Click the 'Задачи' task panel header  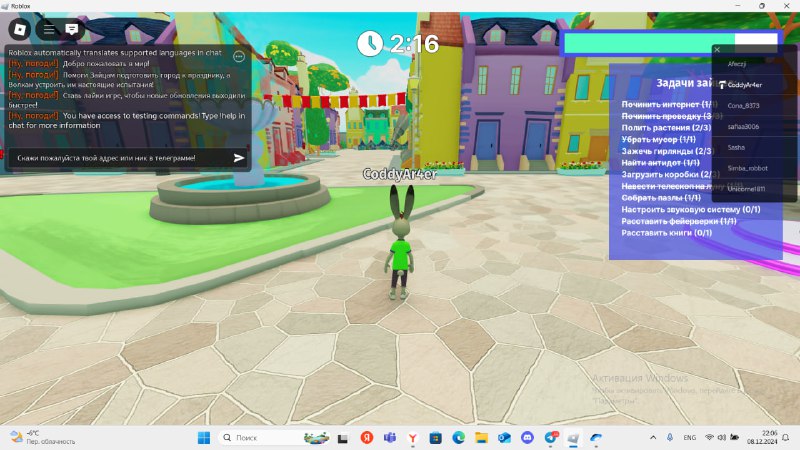[684, 83]
